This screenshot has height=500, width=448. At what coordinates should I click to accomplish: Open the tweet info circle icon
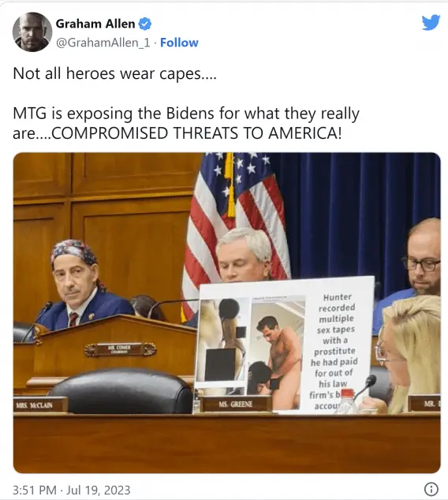(x=431, y=489)
